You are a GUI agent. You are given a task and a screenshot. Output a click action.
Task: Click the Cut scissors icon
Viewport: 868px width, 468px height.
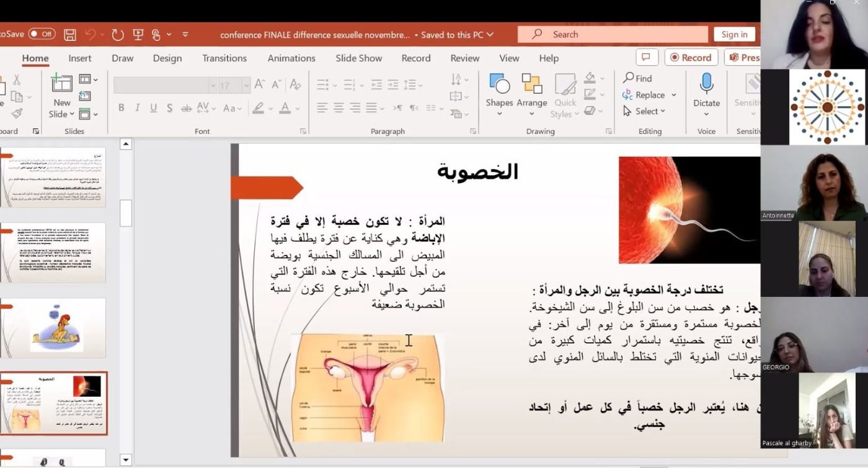click(17, 80)
